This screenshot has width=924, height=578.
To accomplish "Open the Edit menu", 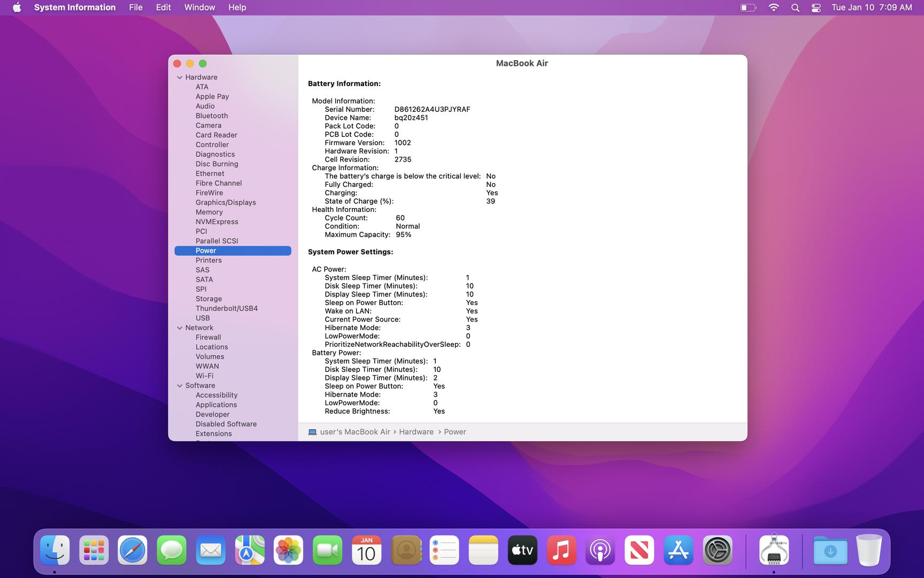I will coord(163,7).
